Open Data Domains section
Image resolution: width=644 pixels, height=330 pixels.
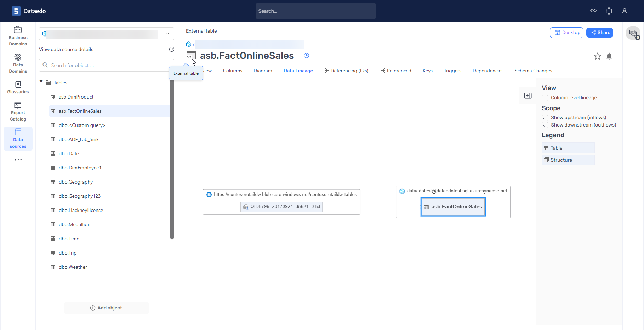(x=18, y=63)
